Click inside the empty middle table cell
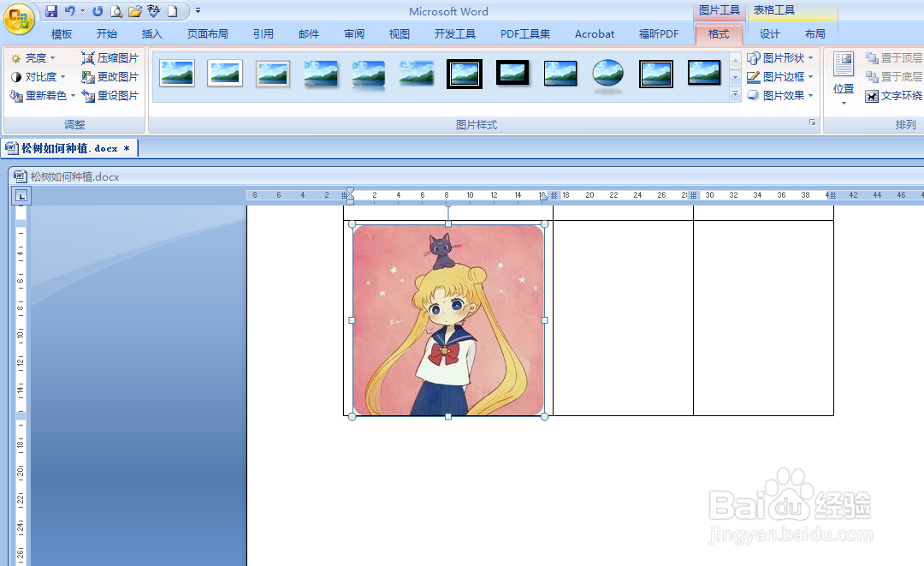924x566 pixels. pyautogui.click(x=623, y=319)
